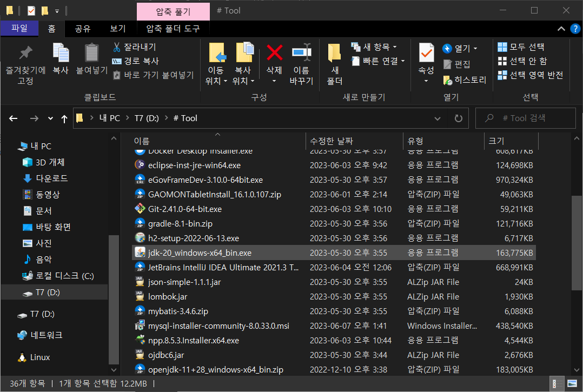Sort by the 유형 column header
Image resolution: width=583 pixels, height=392 pixels.
443,141
